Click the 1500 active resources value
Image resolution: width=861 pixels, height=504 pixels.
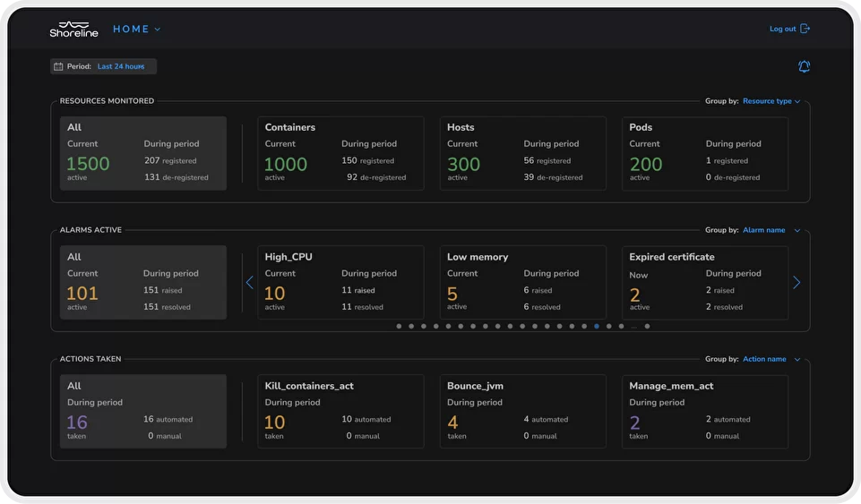88,164
